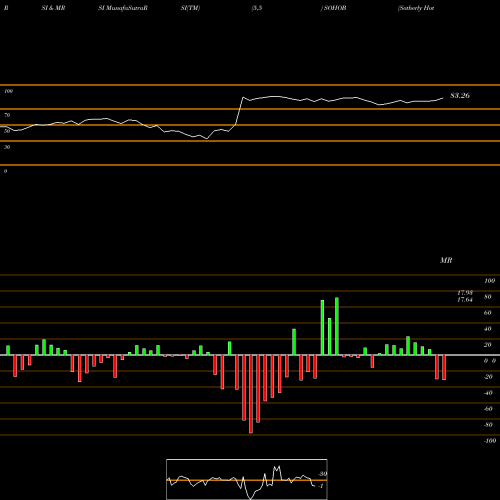
Task: Open the small overview chart thumbnail
Action: [247, 479]
